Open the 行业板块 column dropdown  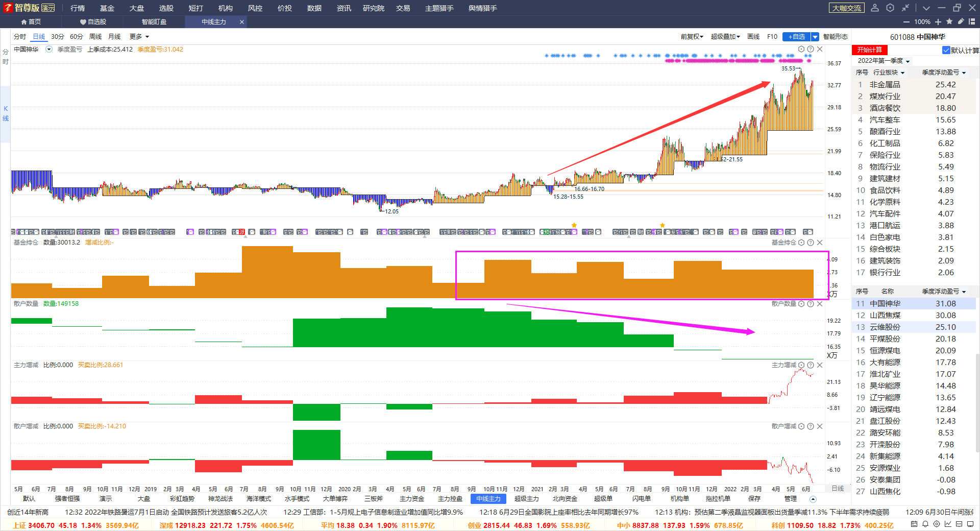pyautogui.click(x=889, y=73)
